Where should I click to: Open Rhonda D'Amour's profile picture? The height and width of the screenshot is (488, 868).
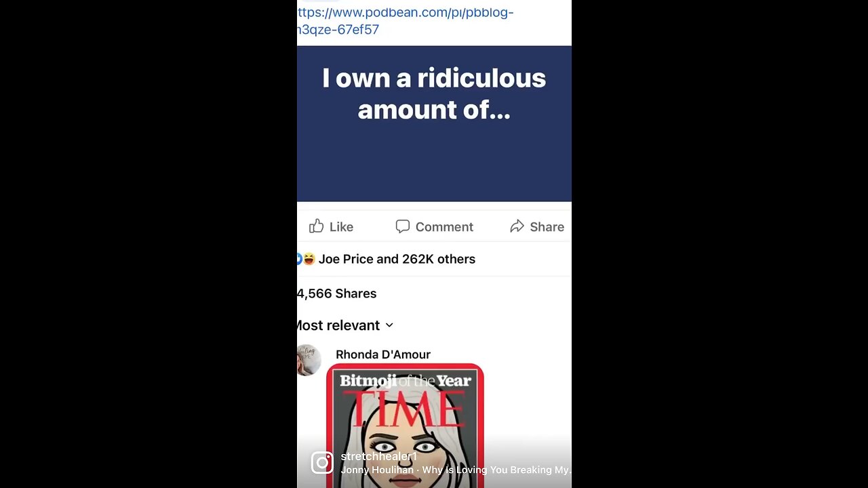click(x=309, y=360)
